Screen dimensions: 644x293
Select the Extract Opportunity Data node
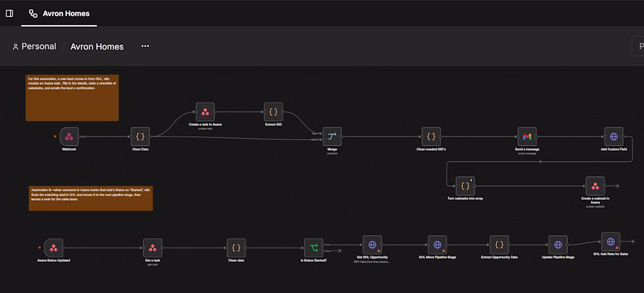coord(499,244)
